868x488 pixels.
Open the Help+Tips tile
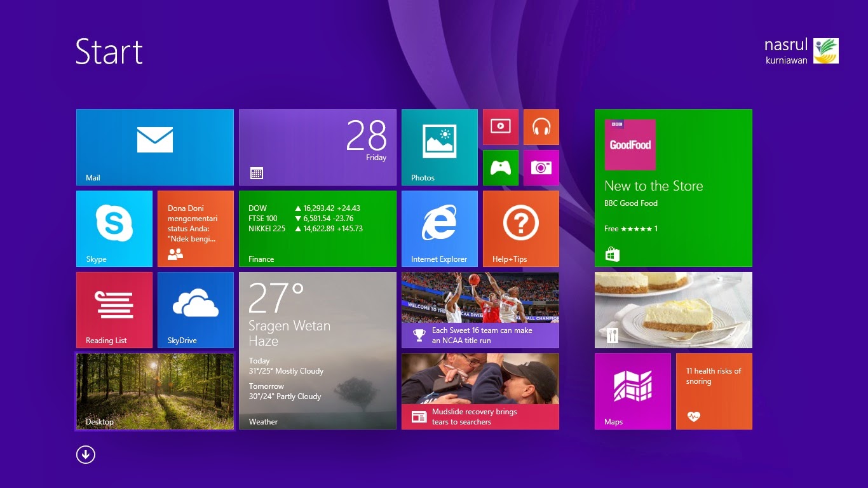tap(521, 229)
